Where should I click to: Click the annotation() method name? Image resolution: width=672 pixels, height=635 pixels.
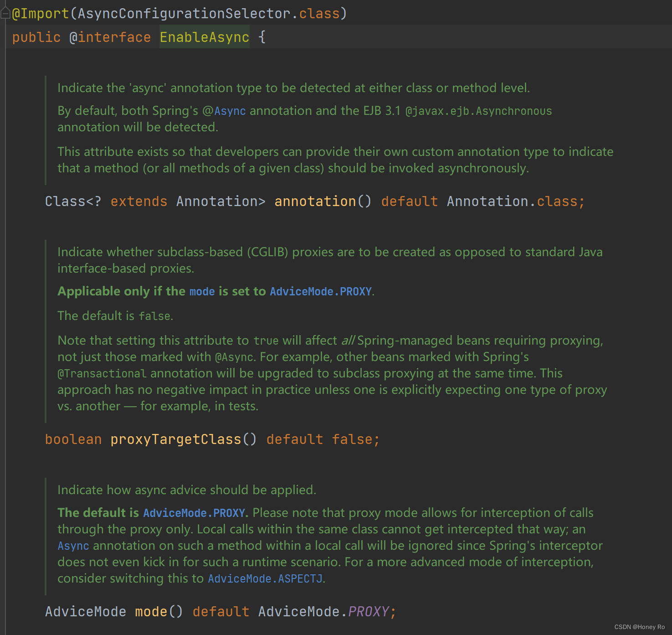pos(315,201)
